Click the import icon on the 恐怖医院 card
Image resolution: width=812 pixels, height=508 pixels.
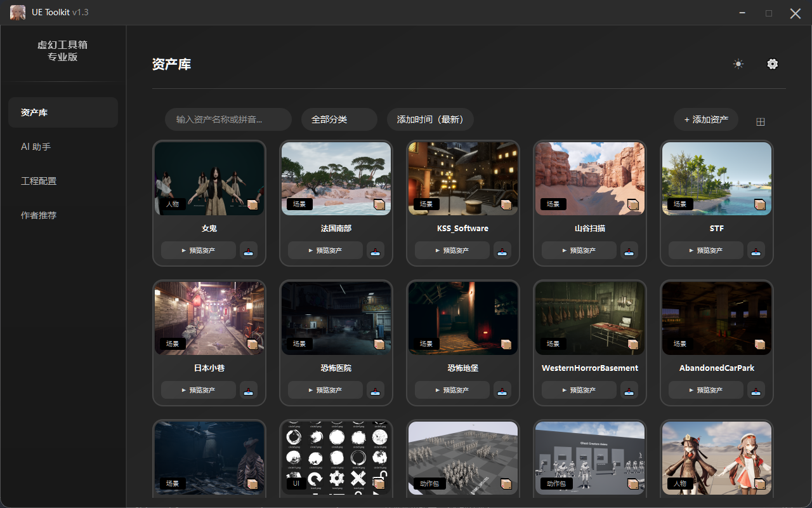click(375, 391)
